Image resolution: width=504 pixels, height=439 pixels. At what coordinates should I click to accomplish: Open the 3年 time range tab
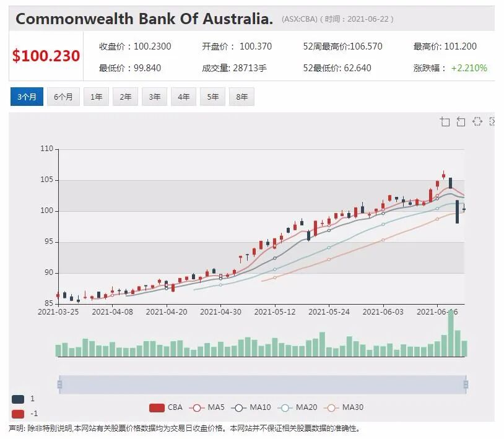(154, 97)
